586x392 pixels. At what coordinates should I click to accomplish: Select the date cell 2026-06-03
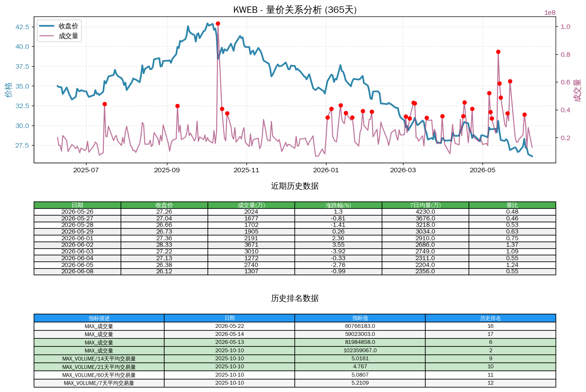(77, 251)
